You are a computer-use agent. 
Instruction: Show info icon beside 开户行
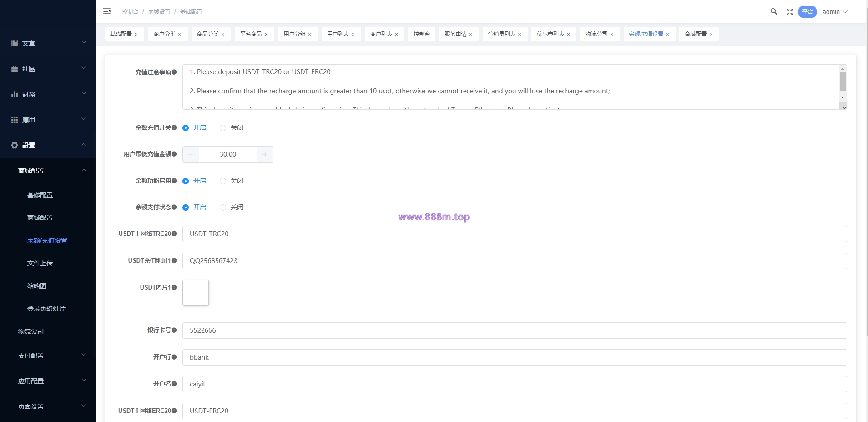[174, 357]
